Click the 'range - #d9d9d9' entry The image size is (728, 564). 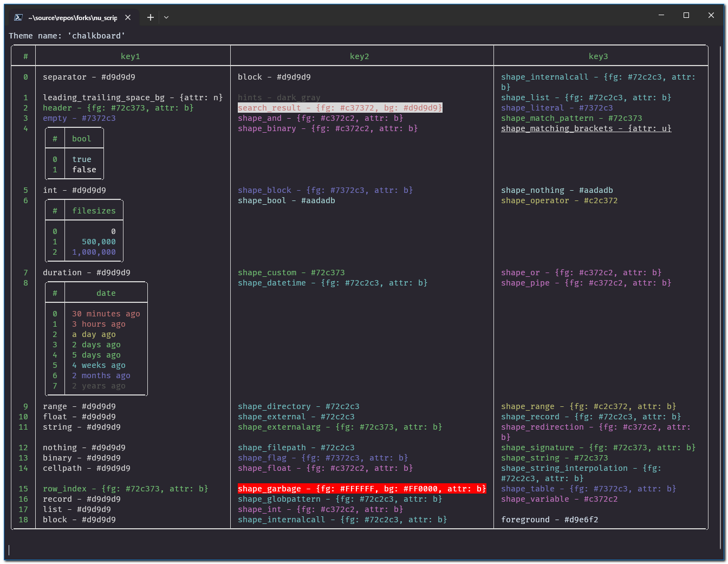point(80,406)
